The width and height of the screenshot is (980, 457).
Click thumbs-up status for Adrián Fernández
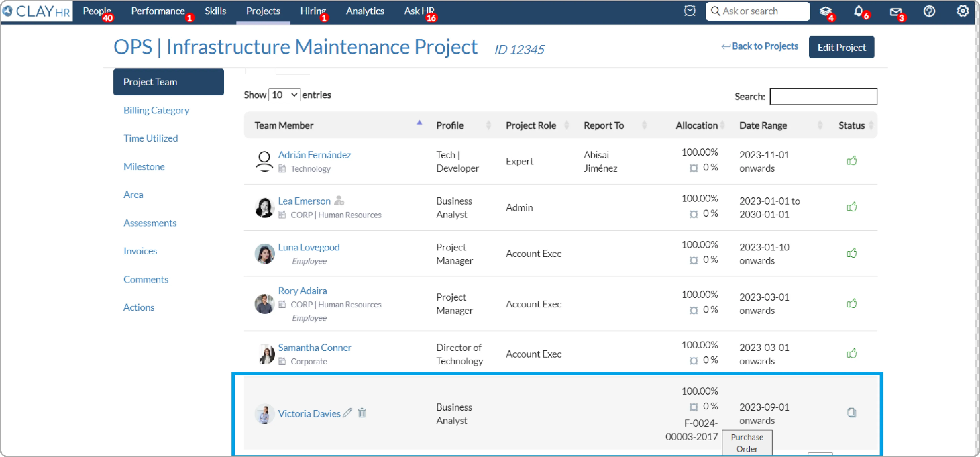pyautogui.click(x=851, y=161)
